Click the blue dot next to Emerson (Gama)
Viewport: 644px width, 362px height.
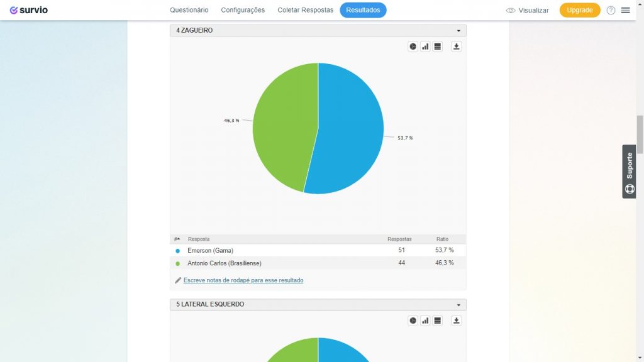(178, 251)
